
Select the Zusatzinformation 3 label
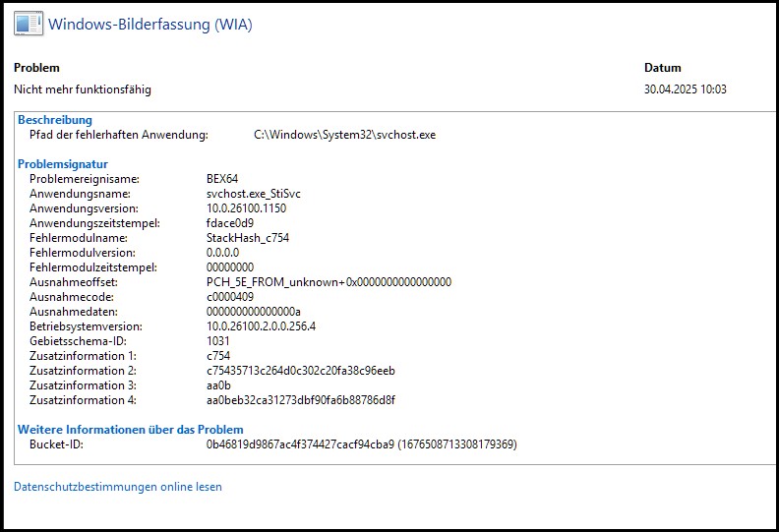point(83,385)
